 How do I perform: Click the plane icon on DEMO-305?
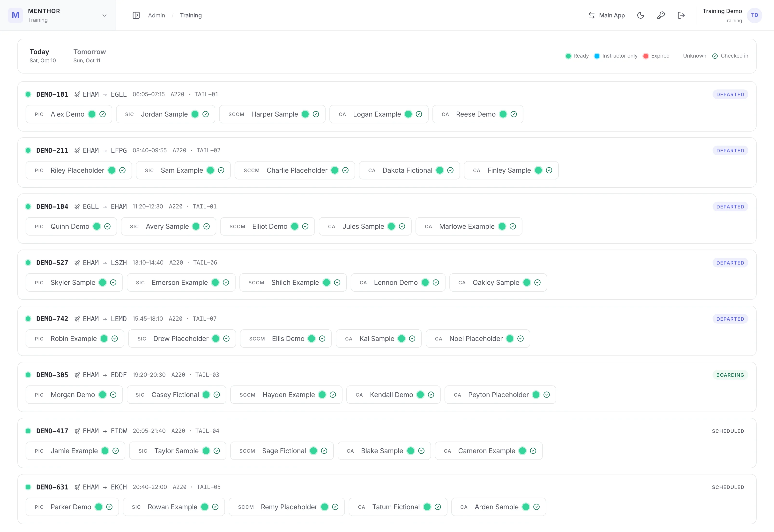point(77,375)
